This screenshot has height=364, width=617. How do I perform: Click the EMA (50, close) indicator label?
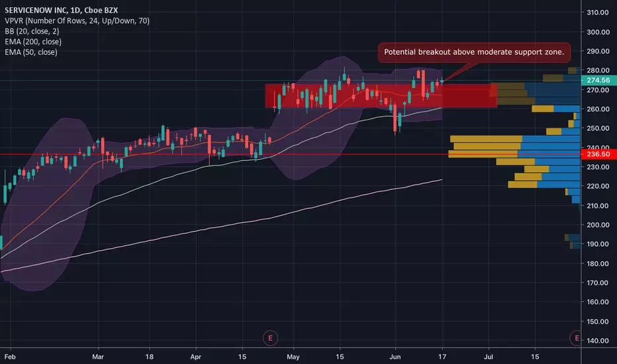point(31,52)
